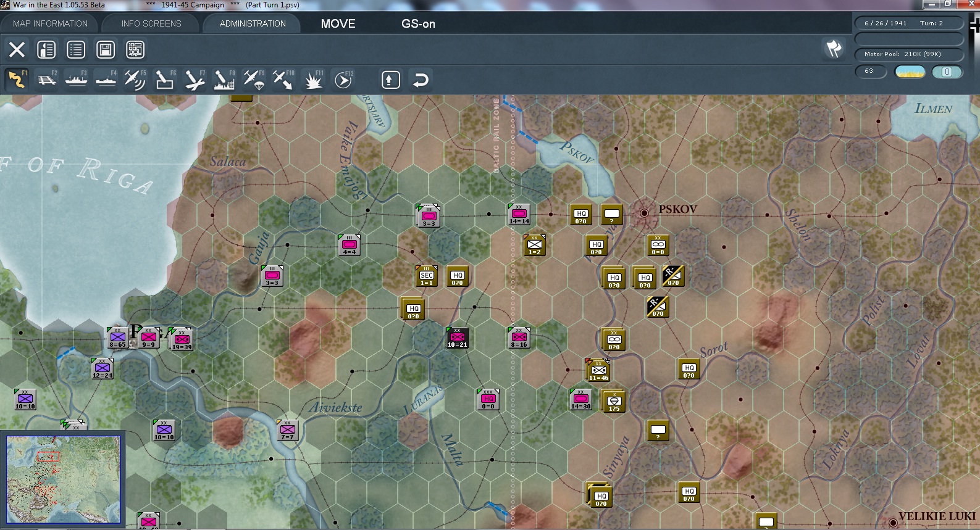980x530 pixels.
Task: Select the F9 air transport parachute icon
Action: [x=254, y=80]
